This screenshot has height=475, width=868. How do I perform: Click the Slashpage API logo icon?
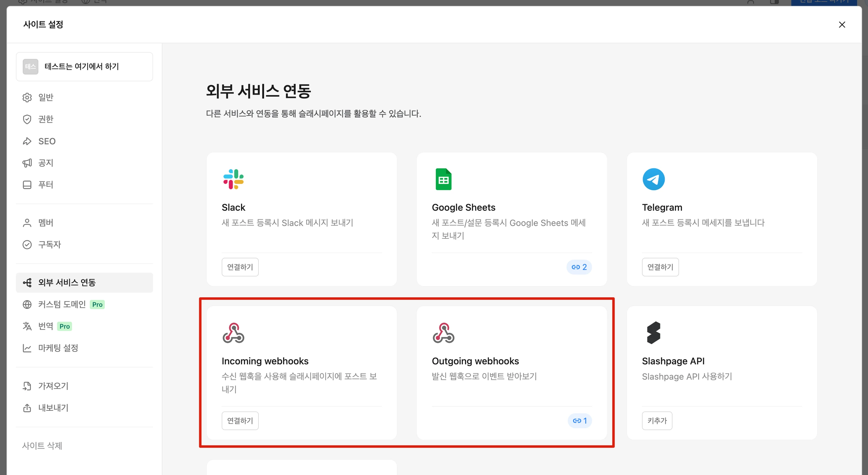pyautogui.click(x=653, y=333)
